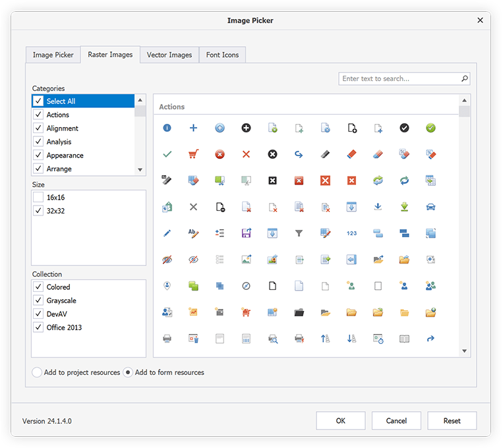The width and height of the screenshot is (503, 448).
Task: Select the gray printer icon
Action: click(167, 339)
